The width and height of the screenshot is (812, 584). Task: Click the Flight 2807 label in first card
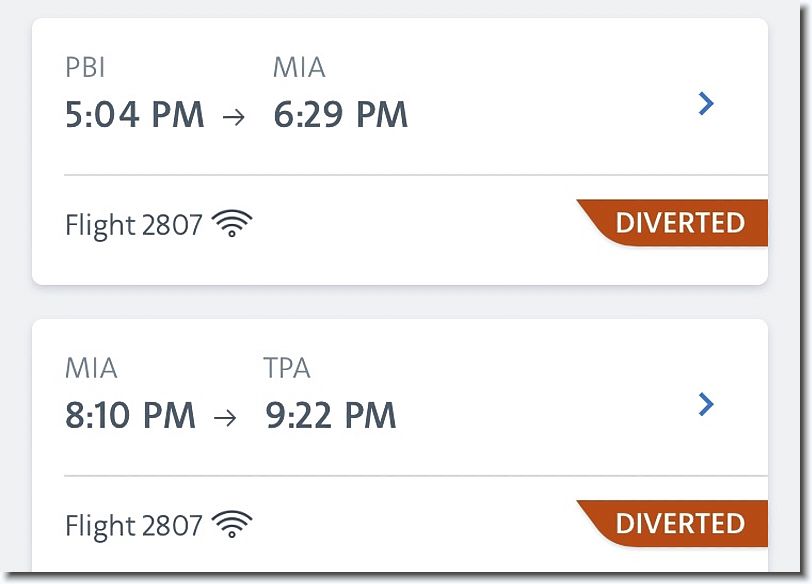point(134,225)
